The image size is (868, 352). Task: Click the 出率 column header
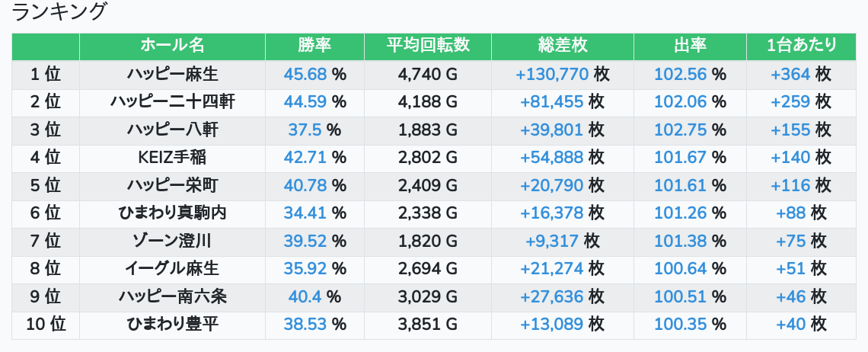click(x=690, y=46)
